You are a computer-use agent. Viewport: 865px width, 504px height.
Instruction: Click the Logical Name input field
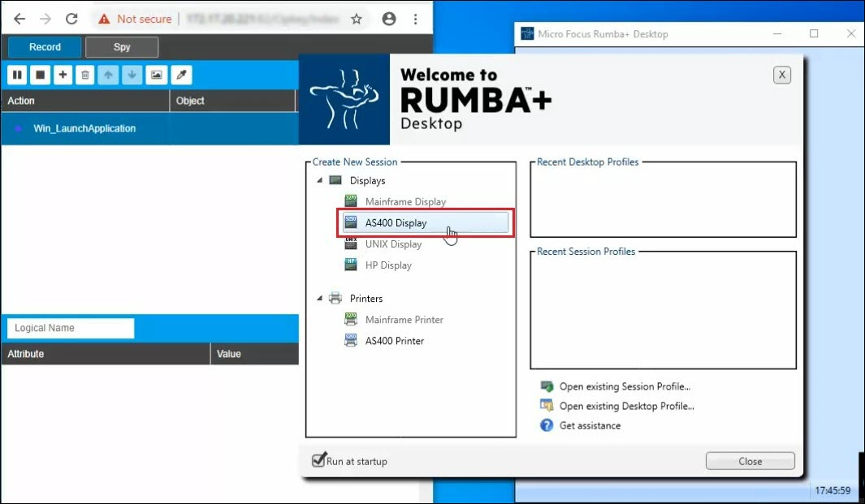[x=71, y=328]
